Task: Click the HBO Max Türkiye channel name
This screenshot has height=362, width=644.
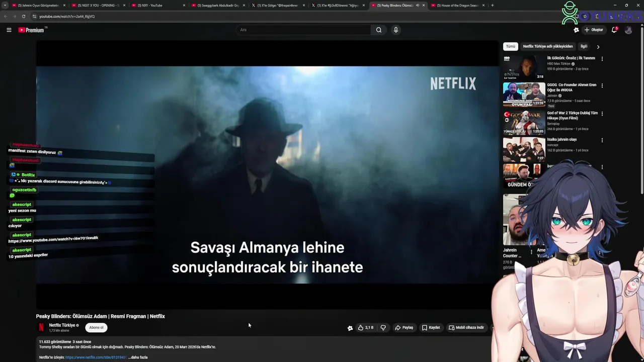Action: 558,64
